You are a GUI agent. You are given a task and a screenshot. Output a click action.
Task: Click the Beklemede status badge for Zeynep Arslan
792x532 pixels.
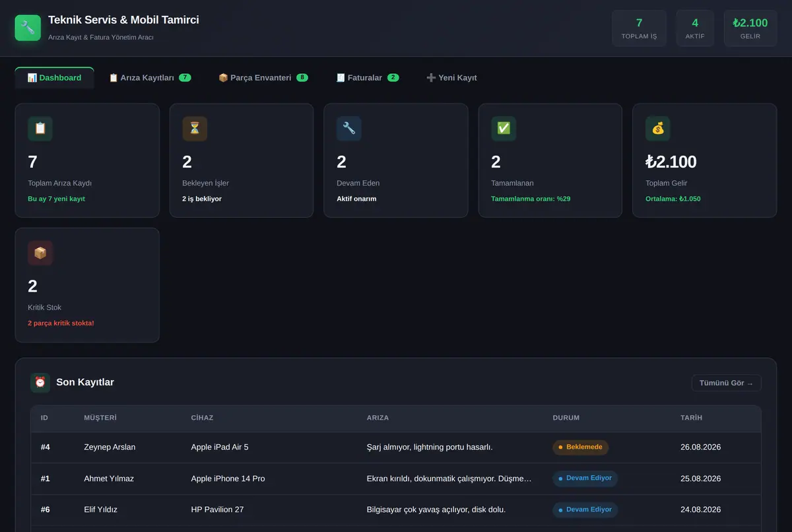click(580, 448)
